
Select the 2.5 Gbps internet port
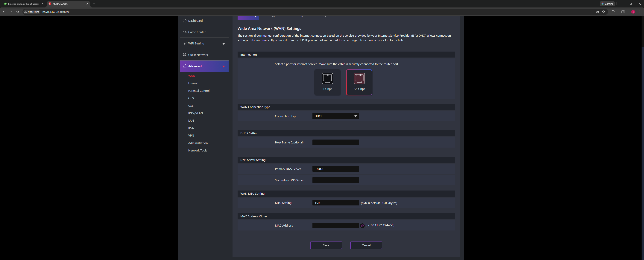click(x=359, y=82)
